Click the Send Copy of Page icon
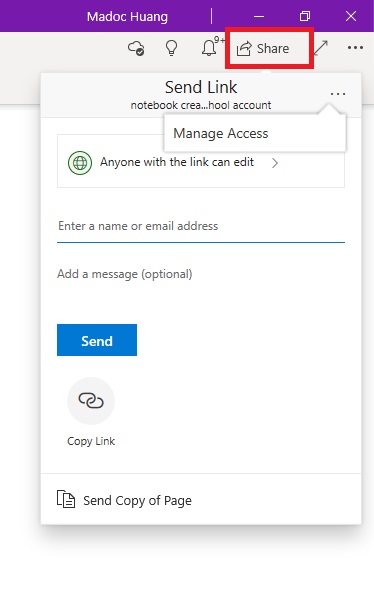The height and width of the screenshot is (596, 374). click(x=66, y=499)
